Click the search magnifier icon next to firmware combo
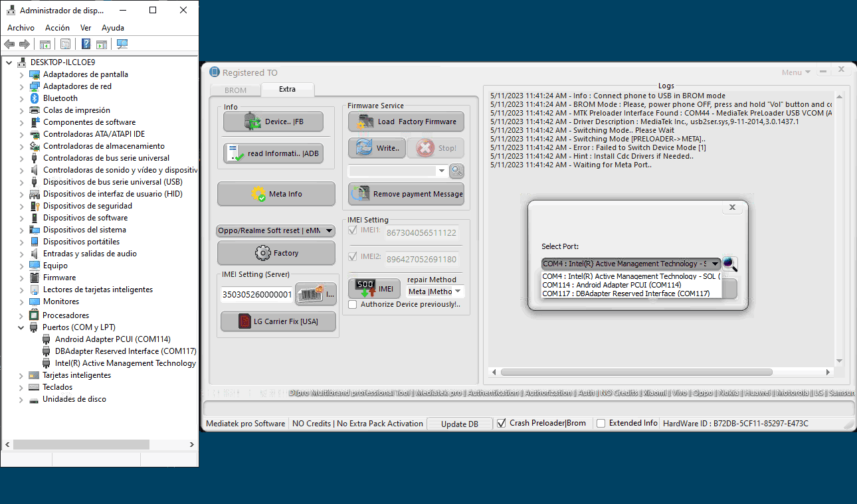This screenshot has height=504, width=857. click(x=456, y=171)
